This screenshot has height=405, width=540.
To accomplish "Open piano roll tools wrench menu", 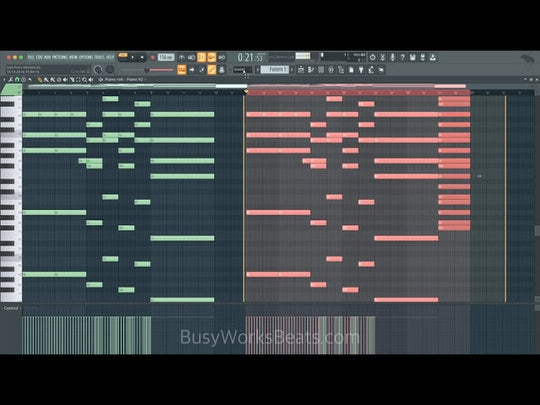I will 10,80.
